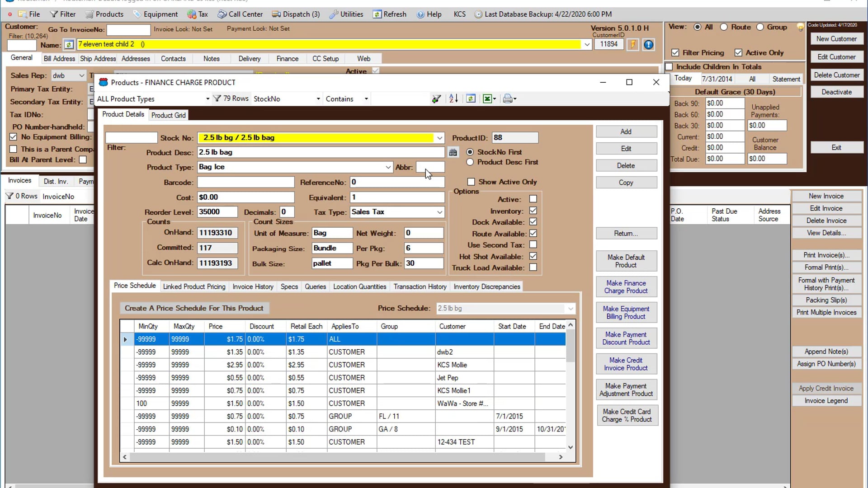Viewport: 868px width, 488px height.
Task: Sort products A to Z
Action: tap(453, 99)
